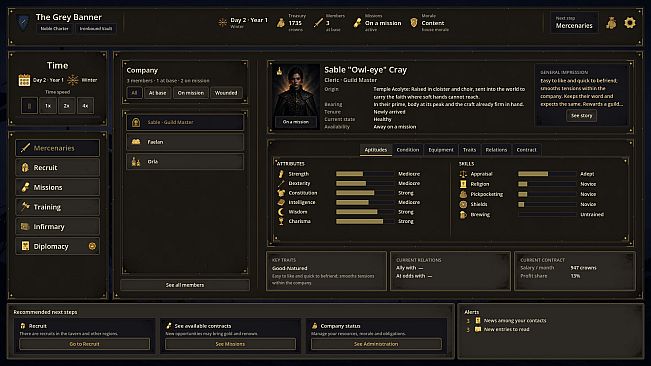Set time speed to 1x
The height and width of the screenshot is (366, 651).
[48, 106]
